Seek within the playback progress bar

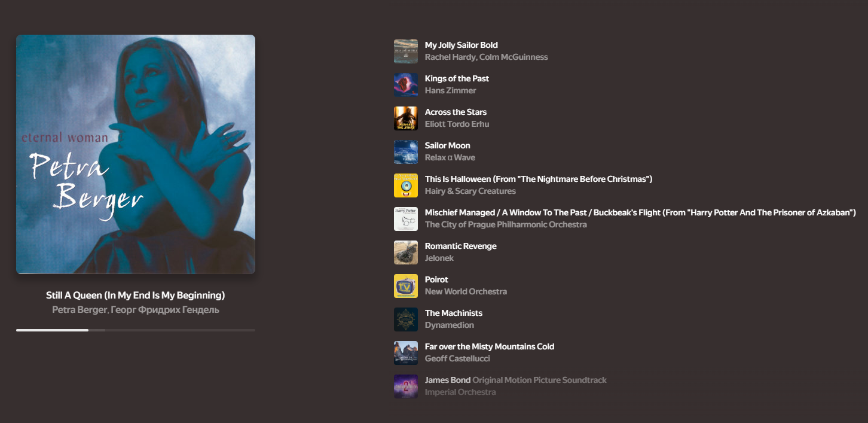pyautogui.click(x=136, y=330)
